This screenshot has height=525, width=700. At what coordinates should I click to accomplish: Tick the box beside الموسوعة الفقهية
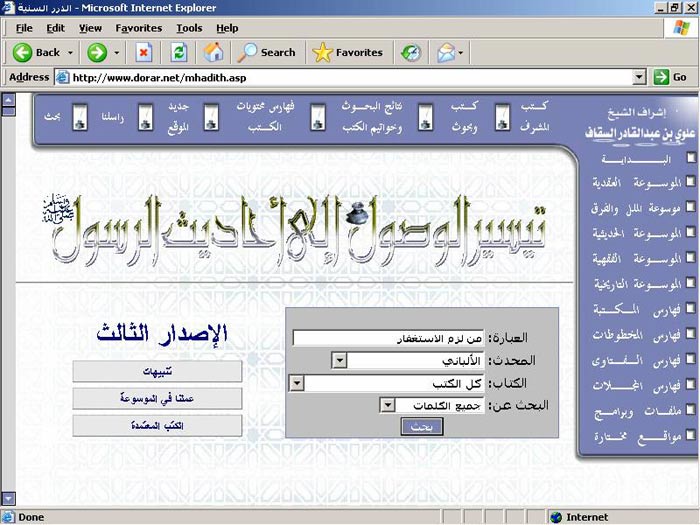click(x=691, y=258)
